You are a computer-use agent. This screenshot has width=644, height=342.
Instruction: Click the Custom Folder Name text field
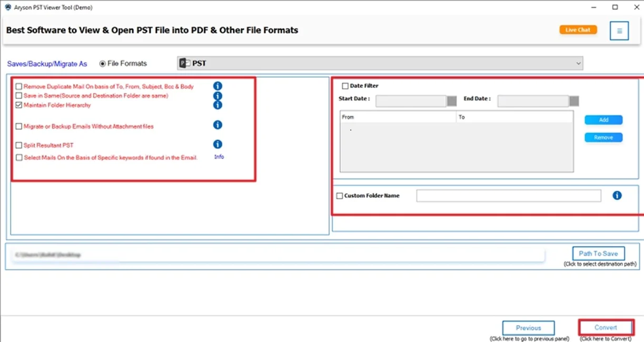pyautogui.click(x=509, y=196)
